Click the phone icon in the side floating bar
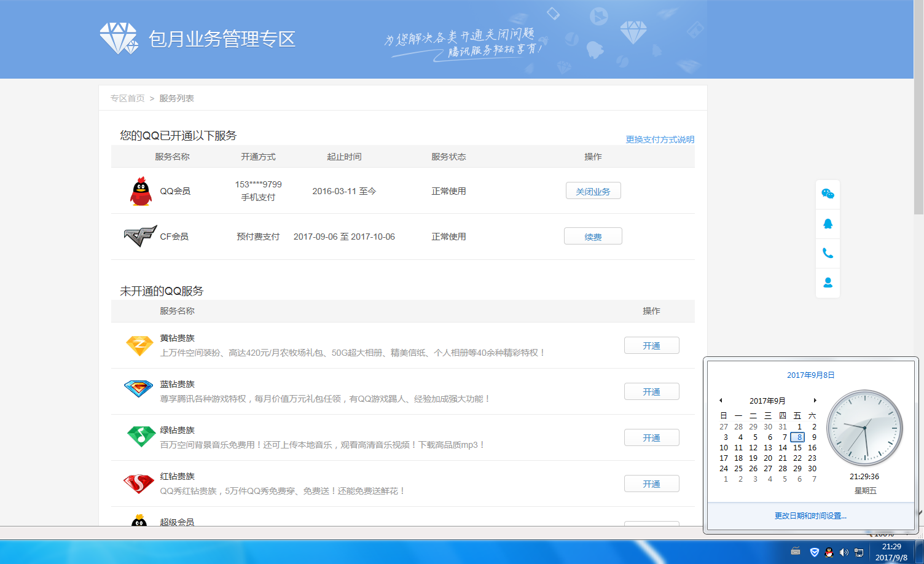The width and height of the screenshot is (924, 564). [x=828, y=253]
